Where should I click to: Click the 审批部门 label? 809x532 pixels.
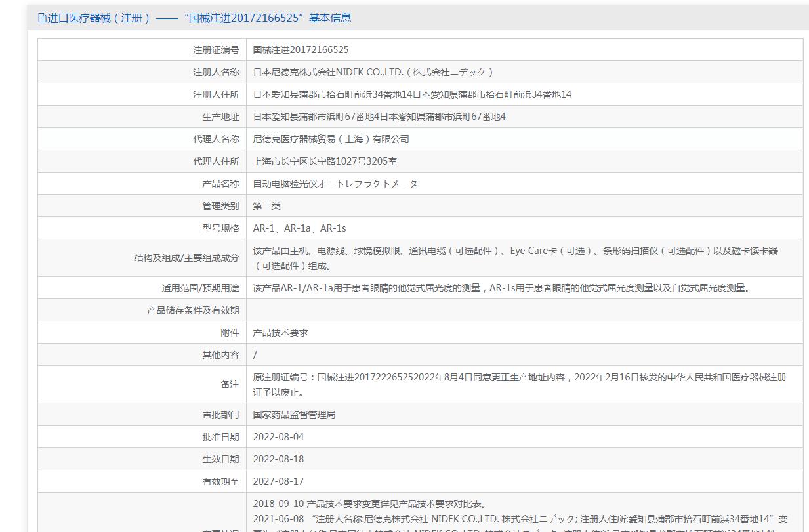pos(220,415)
